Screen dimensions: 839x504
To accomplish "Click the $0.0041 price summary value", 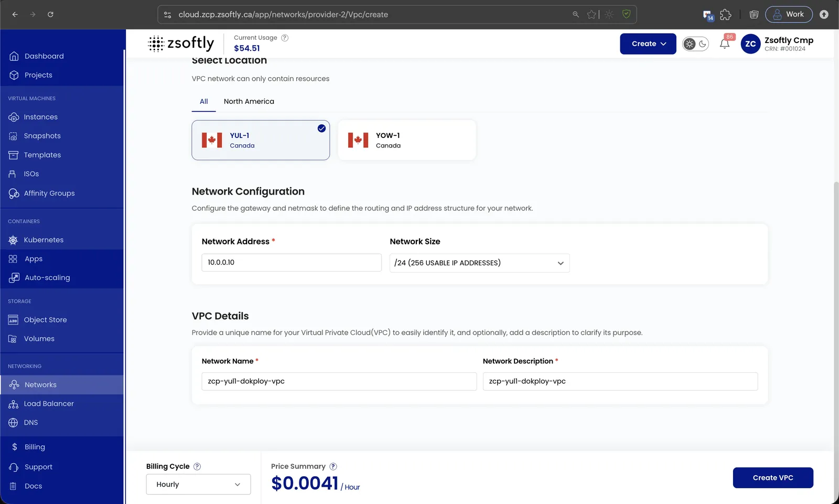I will coord(305,483).
